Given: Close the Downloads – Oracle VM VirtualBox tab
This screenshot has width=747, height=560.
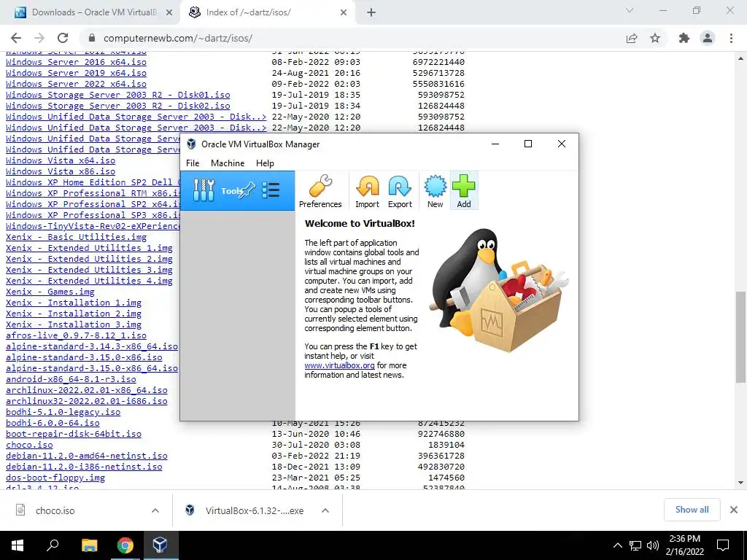Looking at the screenshot, I should (x=169, y=12).
